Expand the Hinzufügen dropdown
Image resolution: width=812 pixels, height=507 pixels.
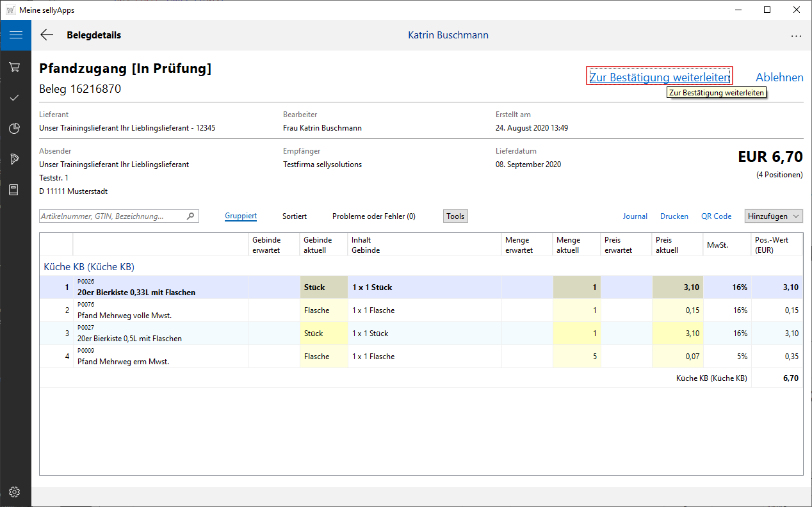coord(774,216)
